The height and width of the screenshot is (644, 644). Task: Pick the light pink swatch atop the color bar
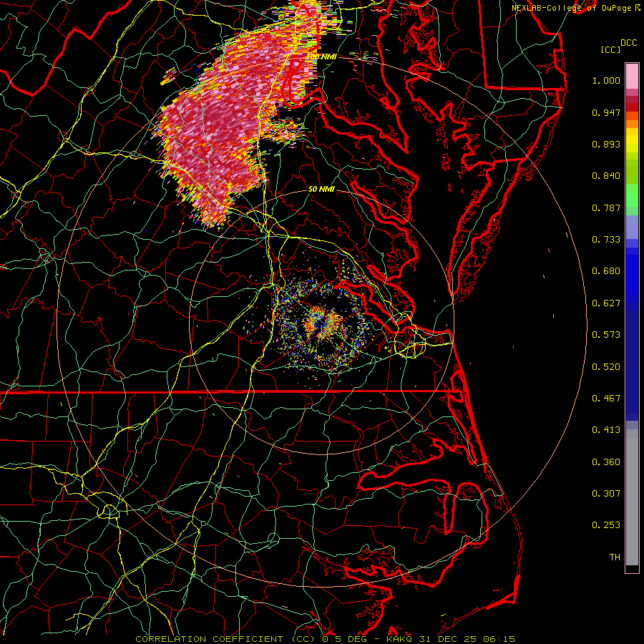click(632, 77)
